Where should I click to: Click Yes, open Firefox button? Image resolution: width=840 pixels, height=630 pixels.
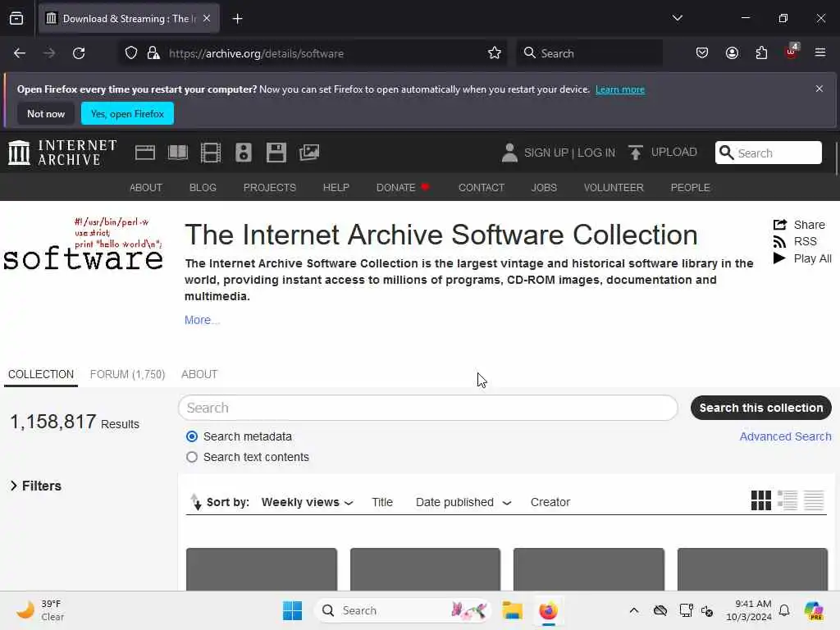(x=127, y=113)
